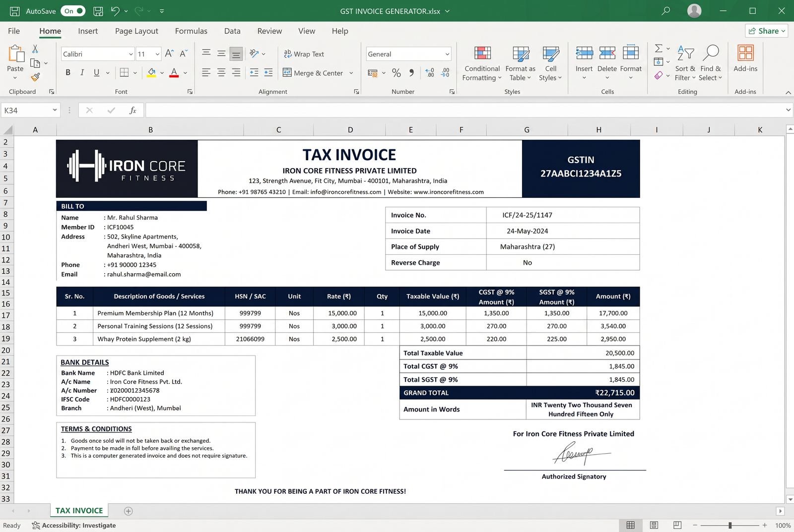
Task: Select the TAX INVOICE sheet tab
Action: point(79,510)
